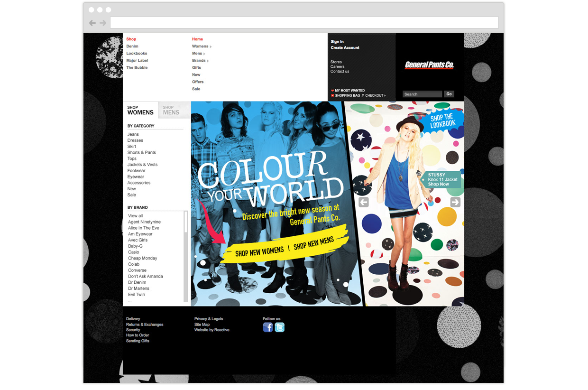Select Jeans category

pyautogui.click(x=133, y=135)
